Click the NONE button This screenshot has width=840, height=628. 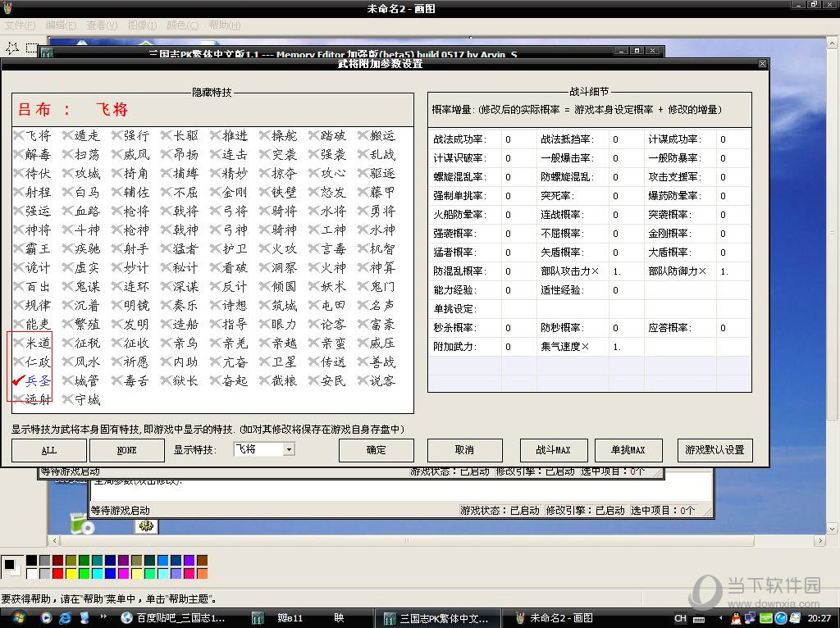click(x=127, y=450)
